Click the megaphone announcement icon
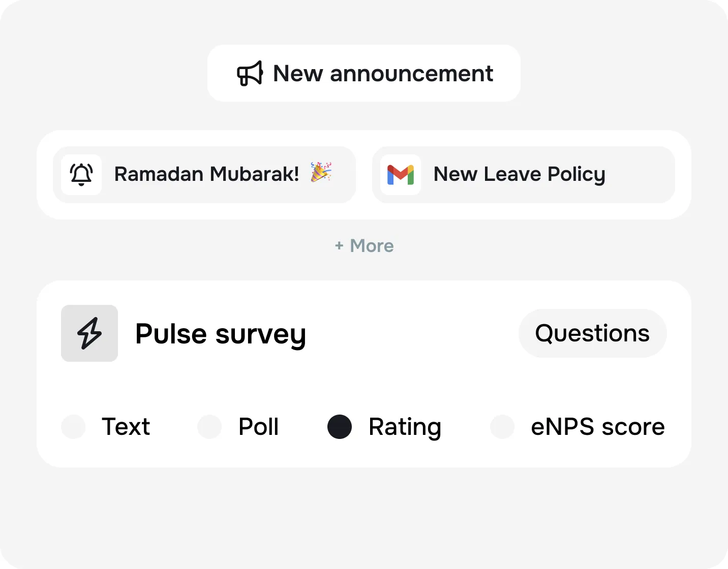Viewport: 728px width, 569px height. click(250, 73)
